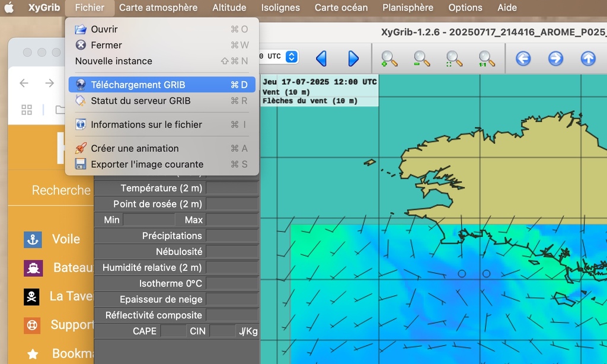Click the Nébulosité value field

pos(232,252)
